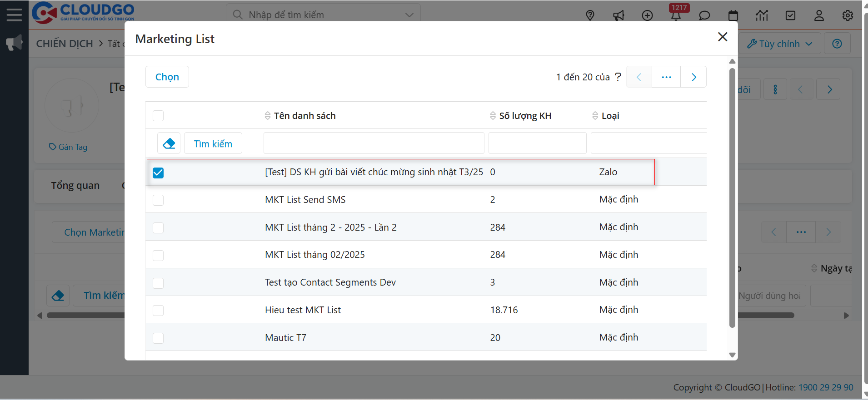Toggle the select-all header checkbox
The width and height of the screenshot is (868, 400).
pos(158,116)
